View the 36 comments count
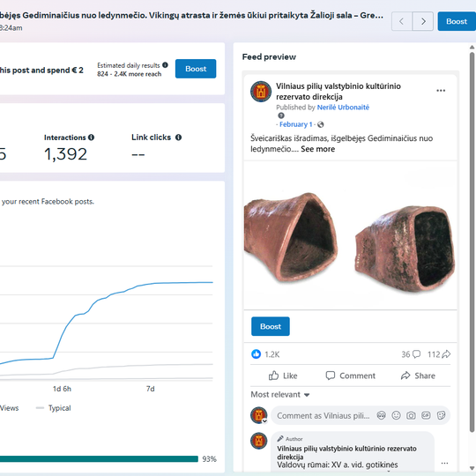 (x=411, y=354)
